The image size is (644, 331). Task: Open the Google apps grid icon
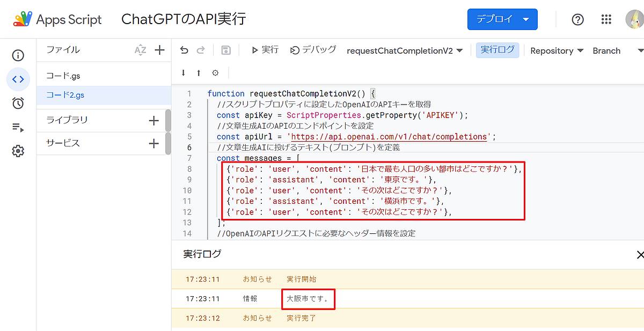click(606, 19)
